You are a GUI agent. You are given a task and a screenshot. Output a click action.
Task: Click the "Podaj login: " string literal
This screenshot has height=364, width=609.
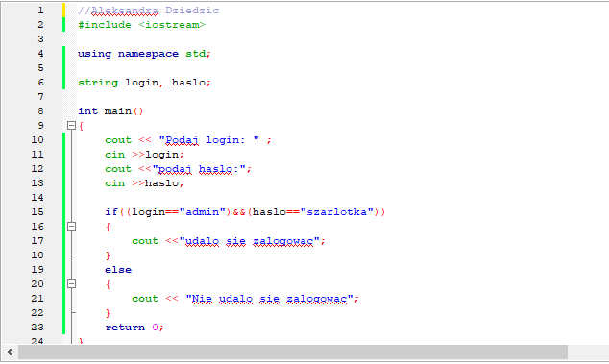pyautogui.click(x=209, y=140)
